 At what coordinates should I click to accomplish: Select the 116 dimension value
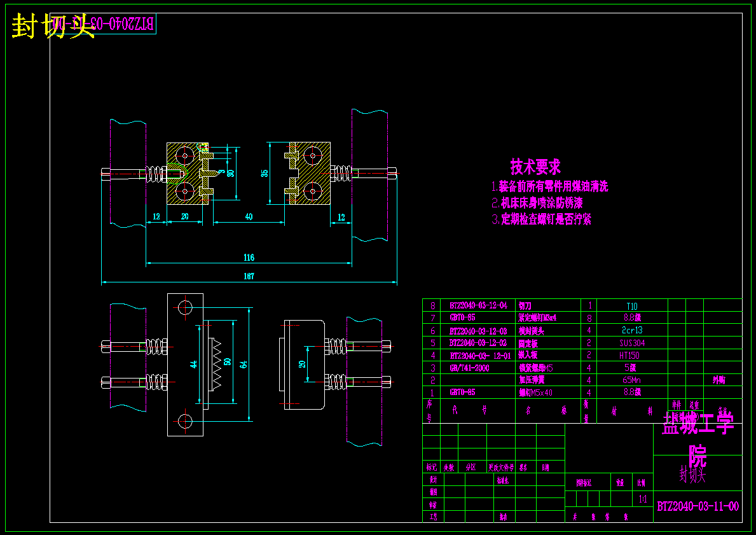tap(249, 258)
